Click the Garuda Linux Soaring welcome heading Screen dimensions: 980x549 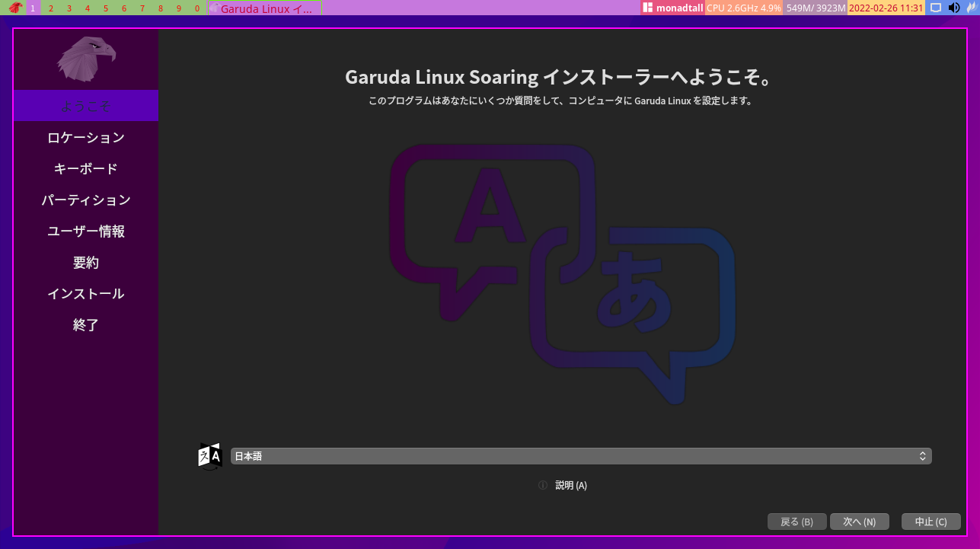coord(560,78)
